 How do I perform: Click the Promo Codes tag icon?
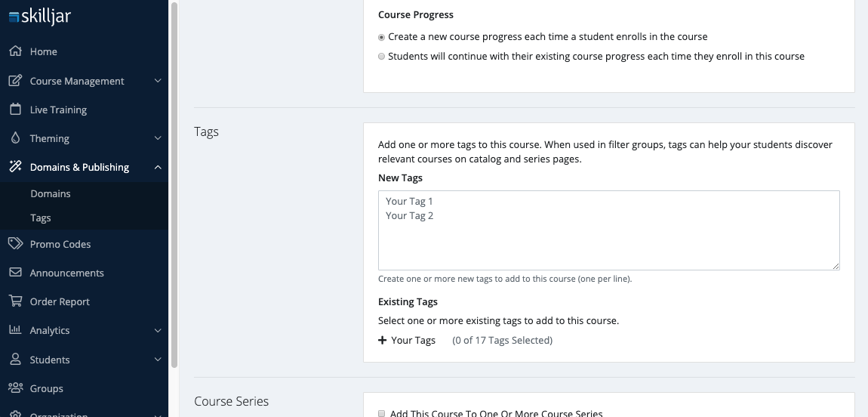pyautogui.click(x=15, y=244)
